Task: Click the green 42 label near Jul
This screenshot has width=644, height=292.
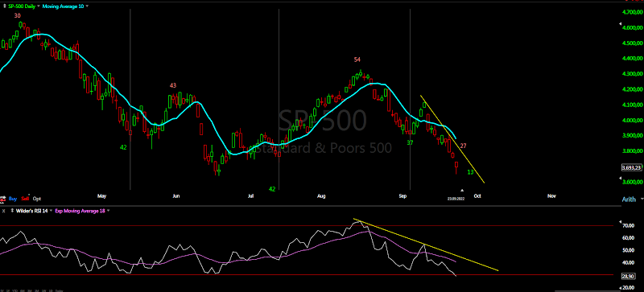Action: (272, 189)
